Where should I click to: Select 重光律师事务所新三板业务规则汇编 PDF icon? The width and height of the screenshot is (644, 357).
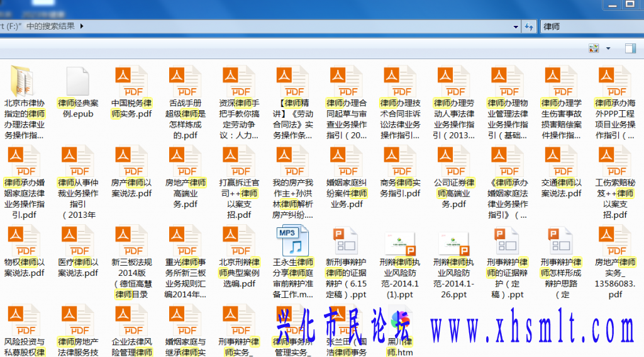pyautogui.click(x=185, y=241)
